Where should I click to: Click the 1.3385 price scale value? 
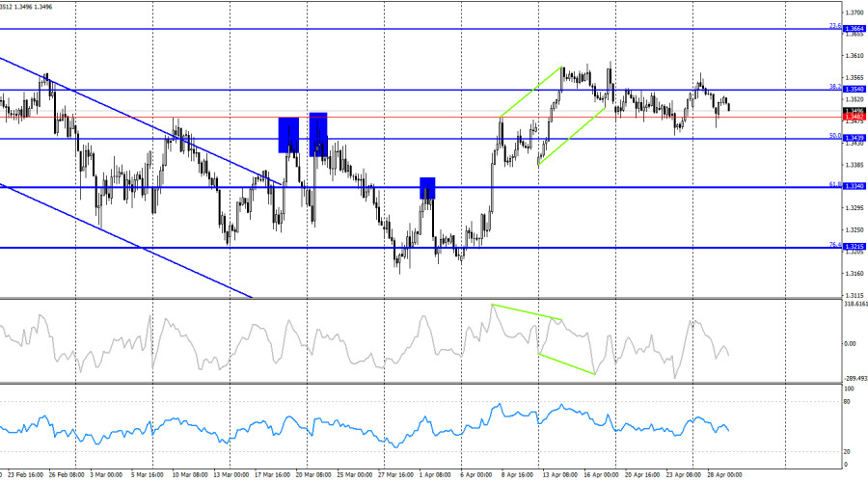click(x=855, y=165)
